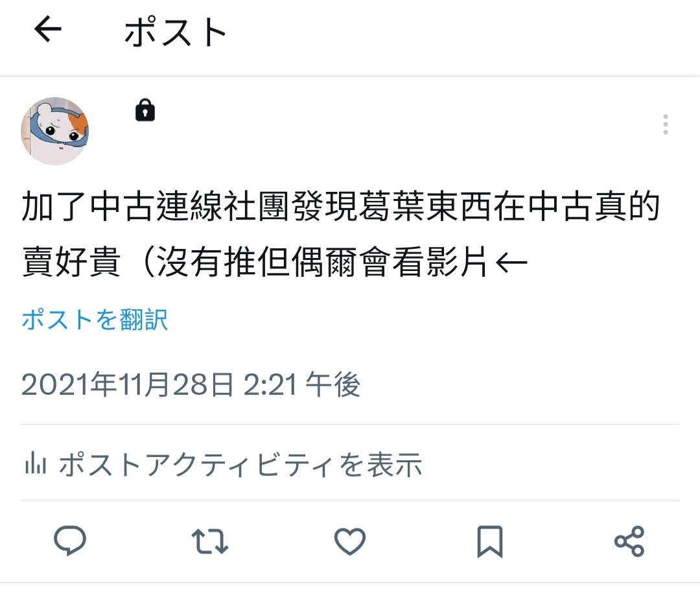Bookmark this post with bookmark icon
Image resolution: width=700 pixels, height=597 pixels.
[x=490, y=542]
